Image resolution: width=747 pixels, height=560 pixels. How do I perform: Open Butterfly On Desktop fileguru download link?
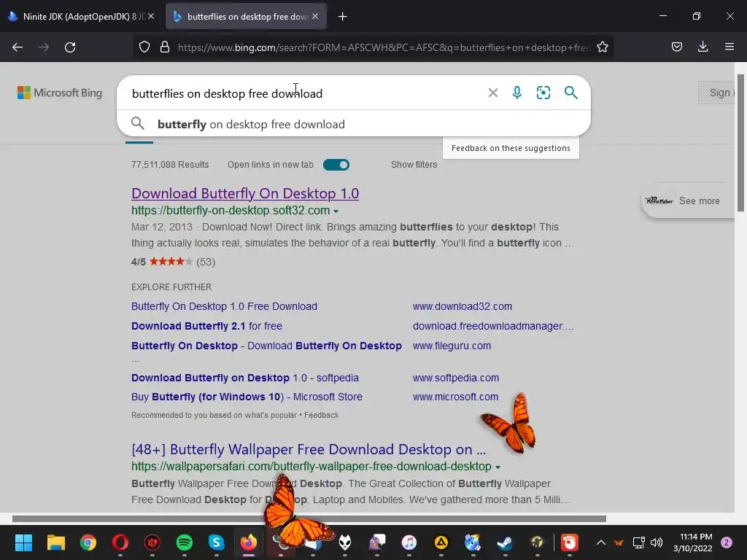pos(267,346)
